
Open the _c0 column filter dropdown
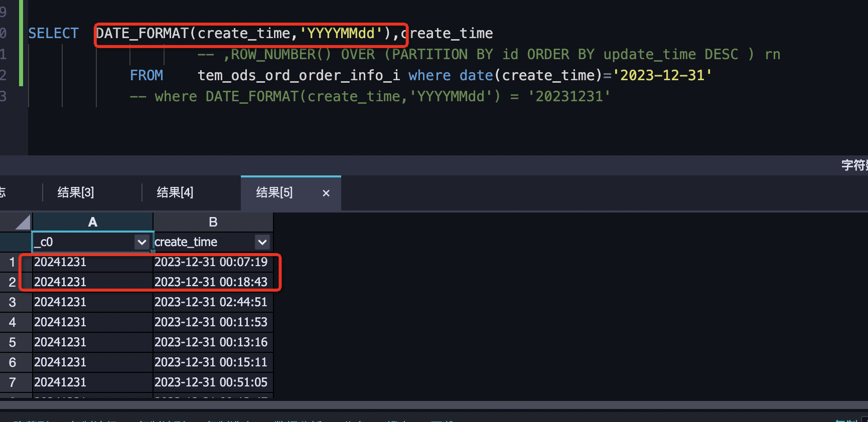(x=142, y=243)
